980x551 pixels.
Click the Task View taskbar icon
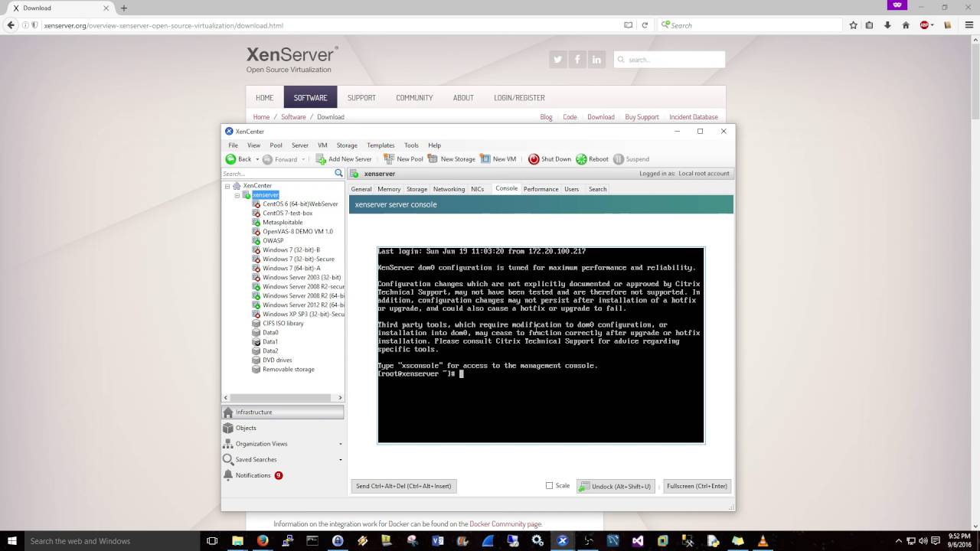tap(212, 541)
